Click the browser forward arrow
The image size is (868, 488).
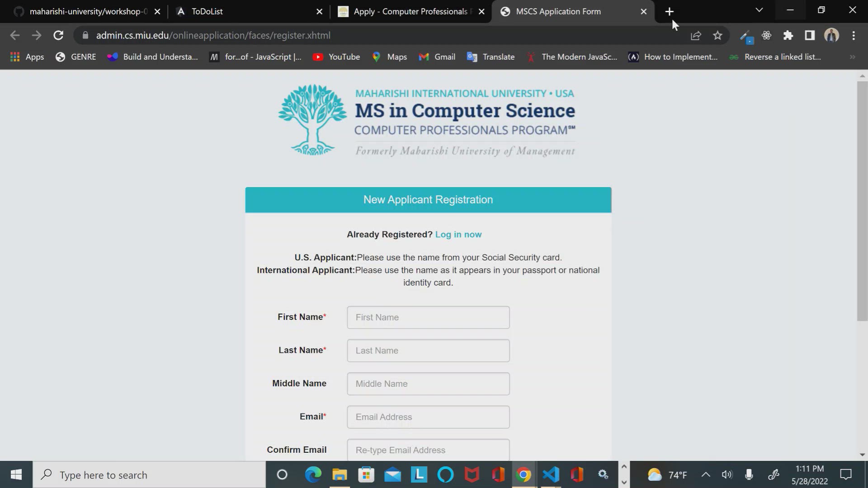[37, 35]
